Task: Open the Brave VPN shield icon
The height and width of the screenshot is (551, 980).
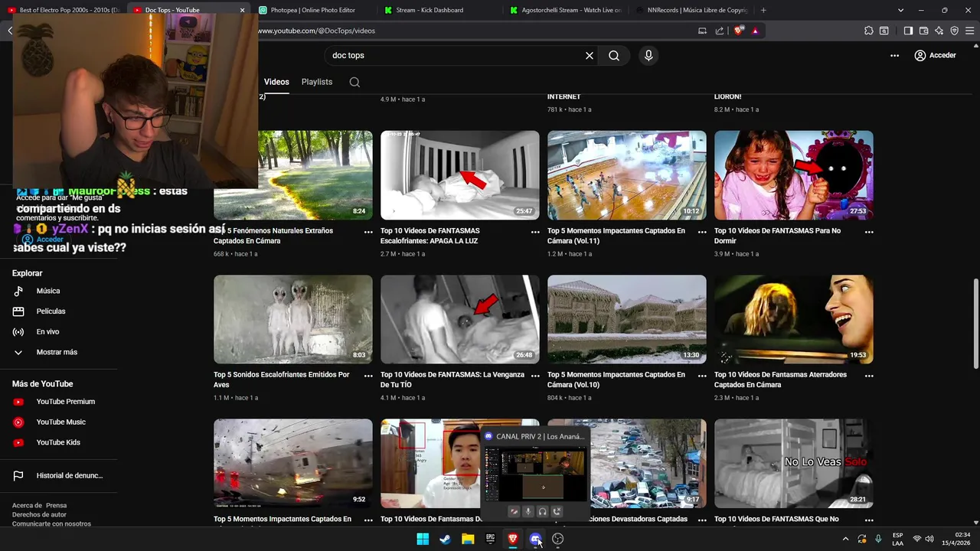Action: pos(955,31)
